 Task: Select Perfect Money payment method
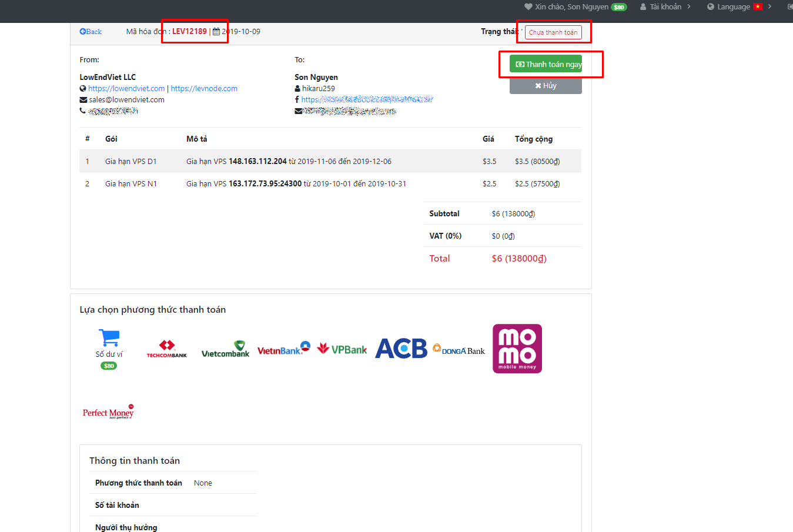click(108, 412)
